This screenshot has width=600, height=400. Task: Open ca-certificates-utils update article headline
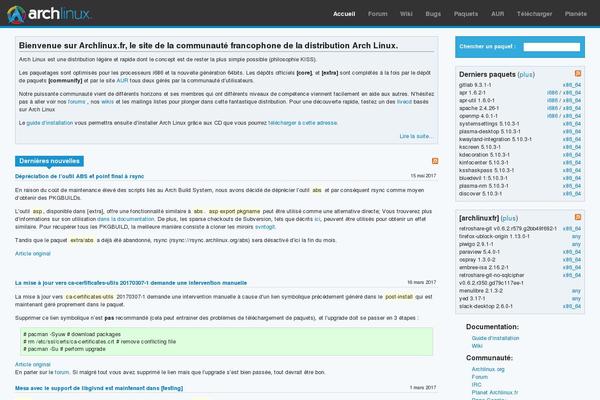coord(131,283)
